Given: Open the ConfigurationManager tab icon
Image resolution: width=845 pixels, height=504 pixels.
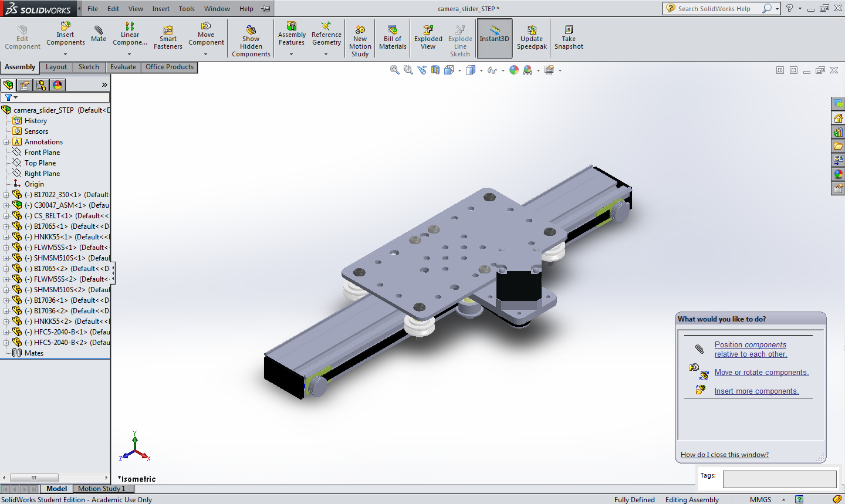Looking at the screenshot, I should coord(41,85).
